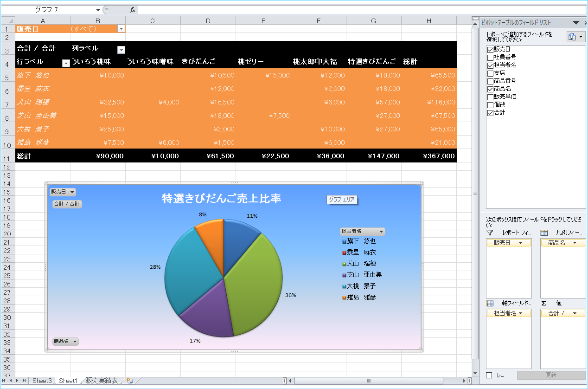Enable the 社員番号 field checkbox
Image resolution: width=588 pixels, height=389 pixels.
490,57
